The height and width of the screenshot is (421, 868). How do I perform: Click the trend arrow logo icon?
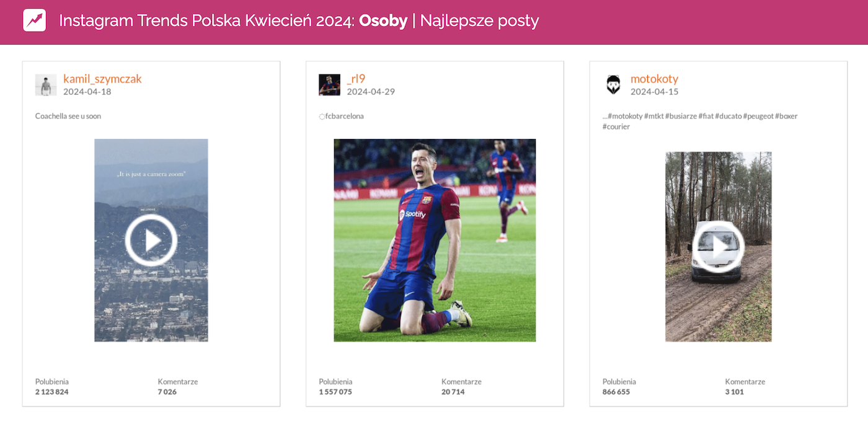click(35, 20)
